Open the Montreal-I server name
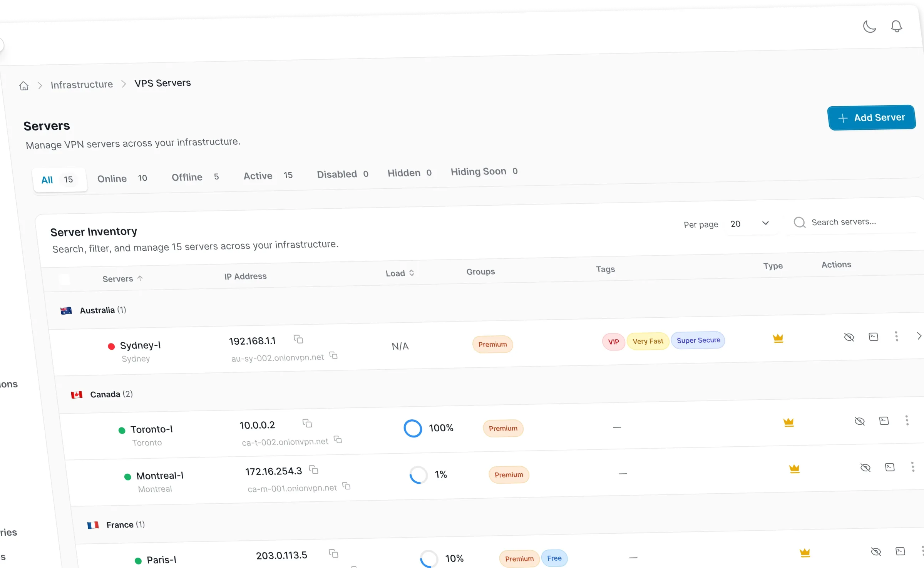Viewport: 924px width, 568px height. point(160,476)
